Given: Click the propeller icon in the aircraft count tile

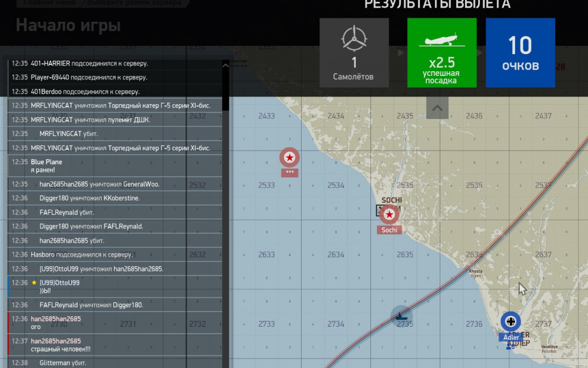Looking at the screenshot, I should click(354, 38).
